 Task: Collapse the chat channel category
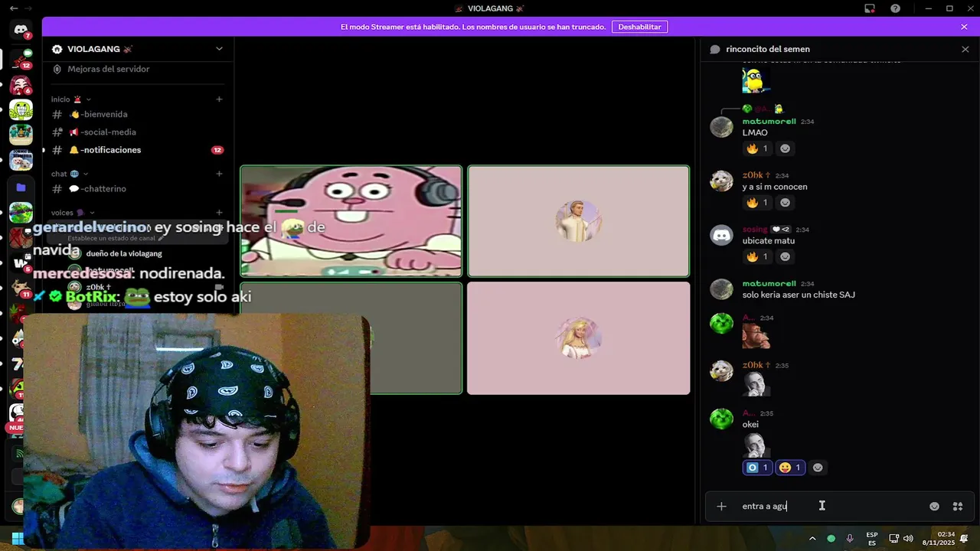(x=70, y=174)
